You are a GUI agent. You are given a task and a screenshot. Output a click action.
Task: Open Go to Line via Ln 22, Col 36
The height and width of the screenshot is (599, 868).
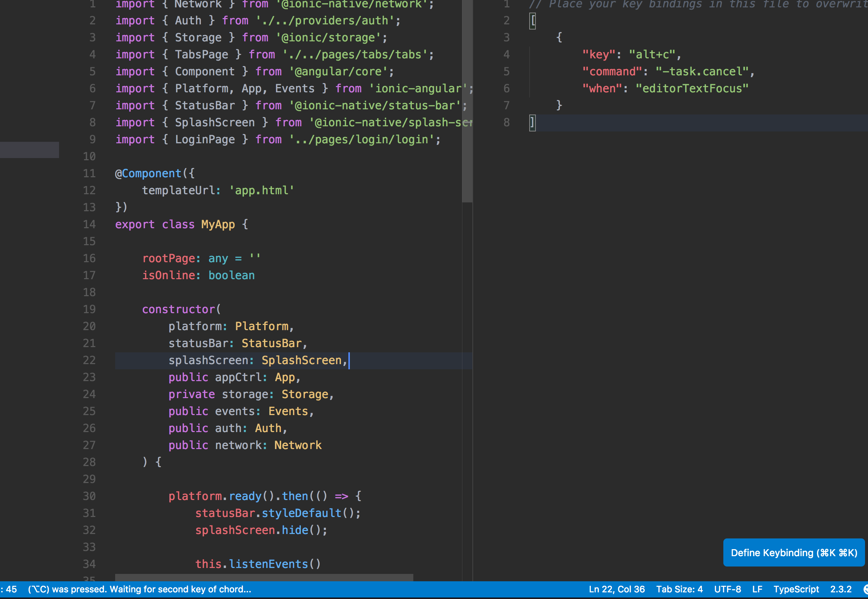[617, 589]
